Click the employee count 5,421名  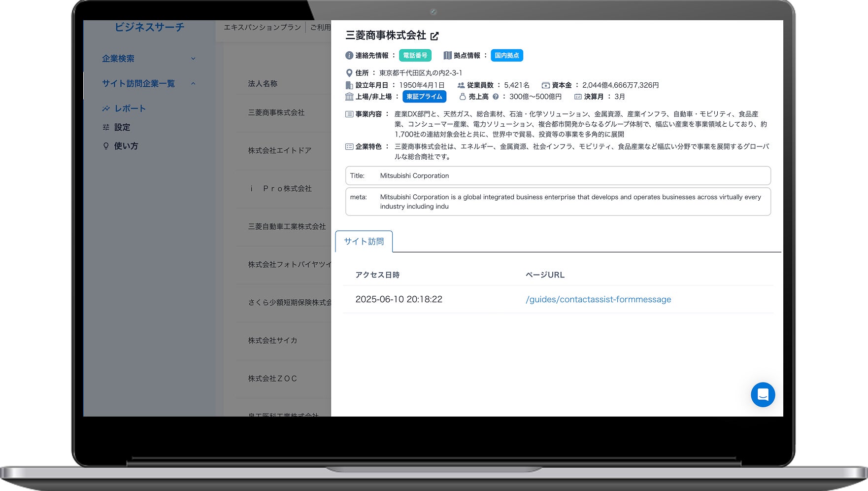click(517, 85)
